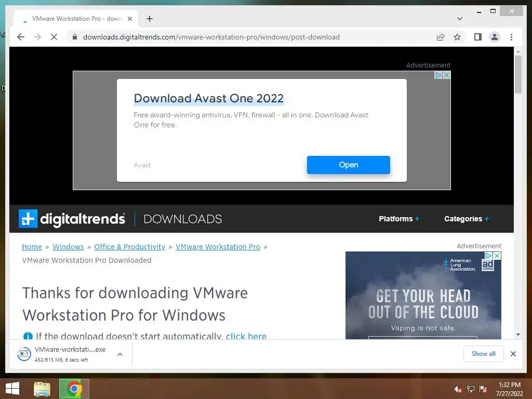The image size is (532, 399).
Task: Open a new browser tab
Action: click(x=150, y=19)
